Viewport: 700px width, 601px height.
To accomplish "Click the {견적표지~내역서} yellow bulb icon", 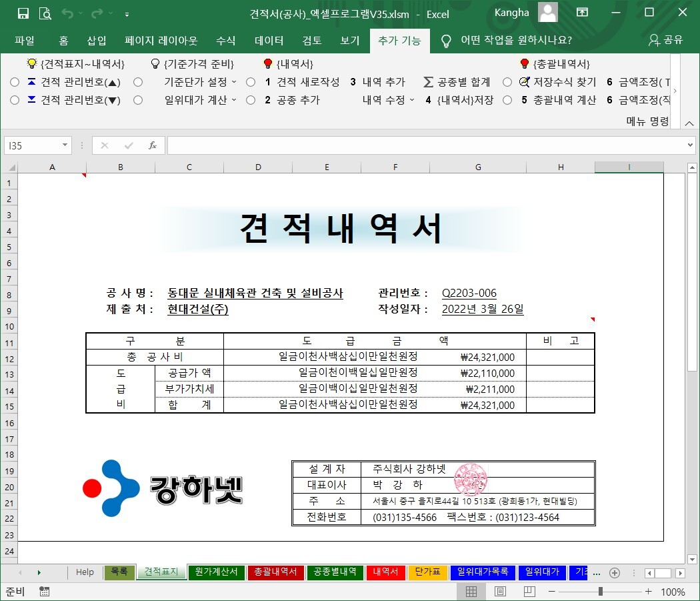I will pyautogui.click(x=32, y=63).
